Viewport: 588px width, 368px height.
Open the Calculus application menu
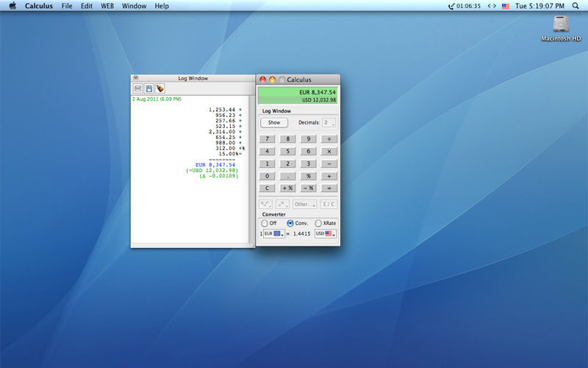pyautogui.click(x=39, y=6)
